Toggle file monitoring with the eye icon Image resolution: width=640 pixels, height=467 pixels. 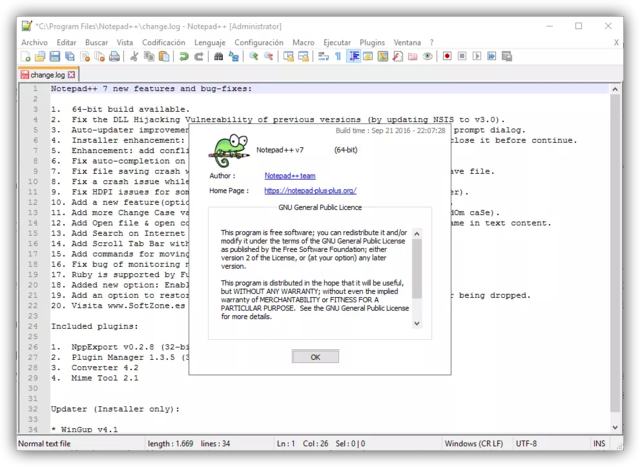tap(427, 56)
